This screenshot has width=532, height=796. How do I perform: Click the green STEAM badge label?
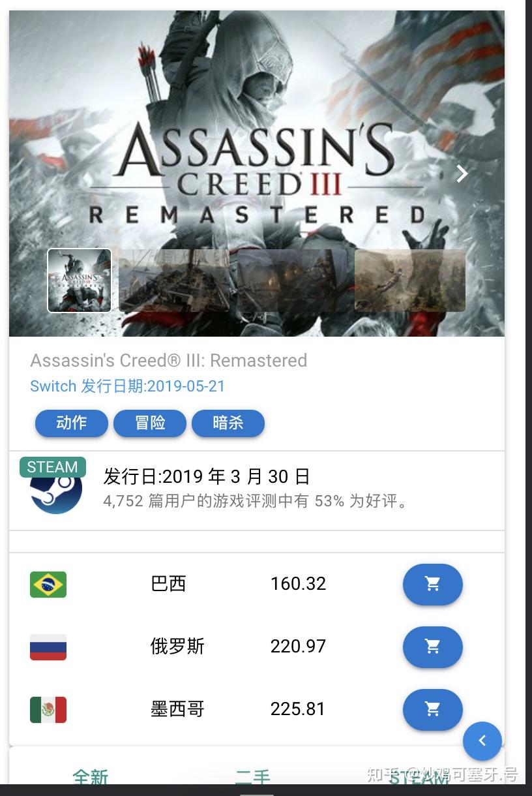point(53,467)
